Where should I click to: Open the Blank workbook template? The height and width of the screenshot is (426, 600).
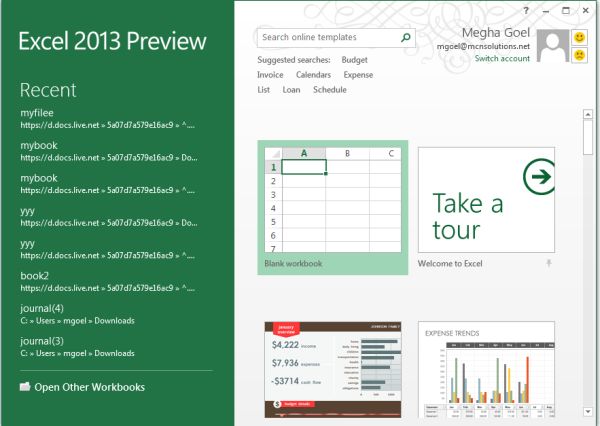333,207
